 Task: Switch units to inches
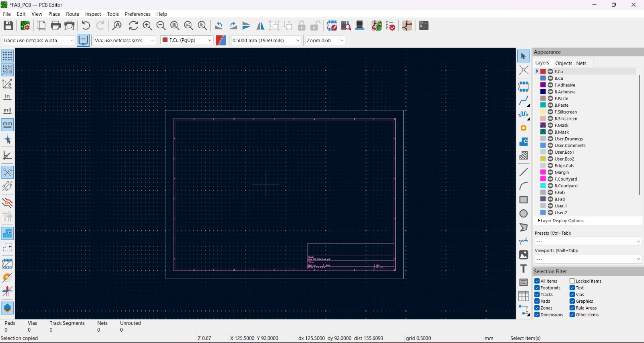click(x=7, y=97)
